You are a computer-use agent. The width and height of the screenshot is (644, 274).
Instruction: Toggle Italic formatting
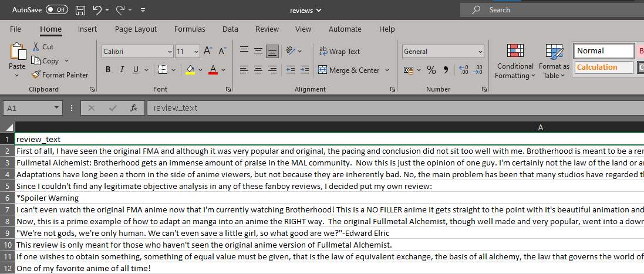pos(122,70)
